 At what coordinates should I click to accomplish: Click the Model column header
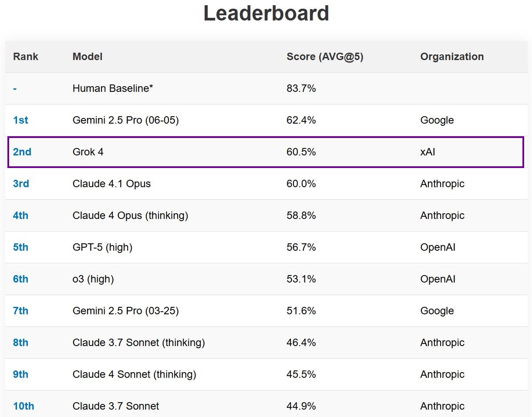click(x=88, y=57)
